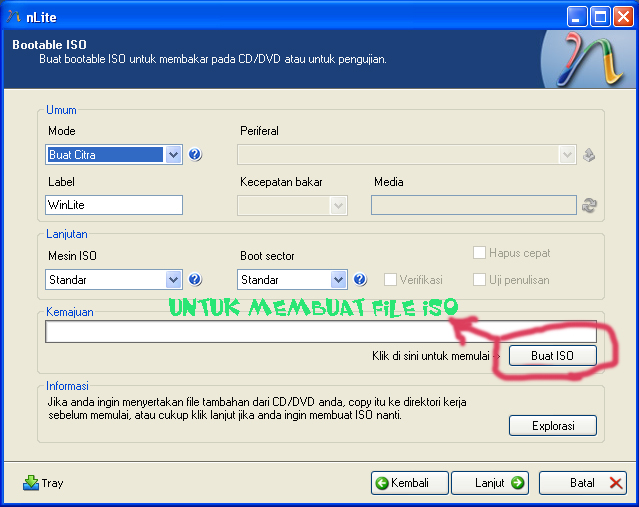Image resolution: width=639 pixels, height=507 pixels.
Task: Expand the Periferal dropdown
Action: [407, 154]
